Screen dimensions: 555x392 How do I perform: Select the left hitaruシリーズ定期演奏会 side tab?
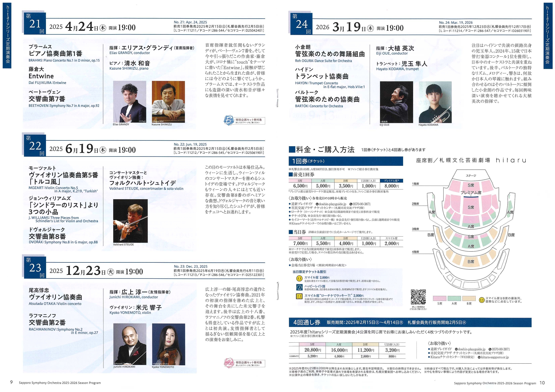[7, 36]
